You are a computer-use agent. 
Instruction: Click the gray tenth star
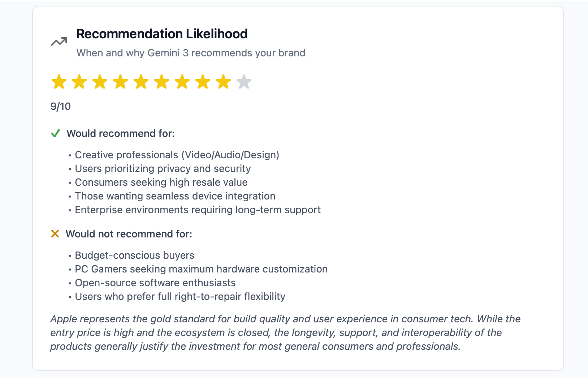tap(244, 82)
